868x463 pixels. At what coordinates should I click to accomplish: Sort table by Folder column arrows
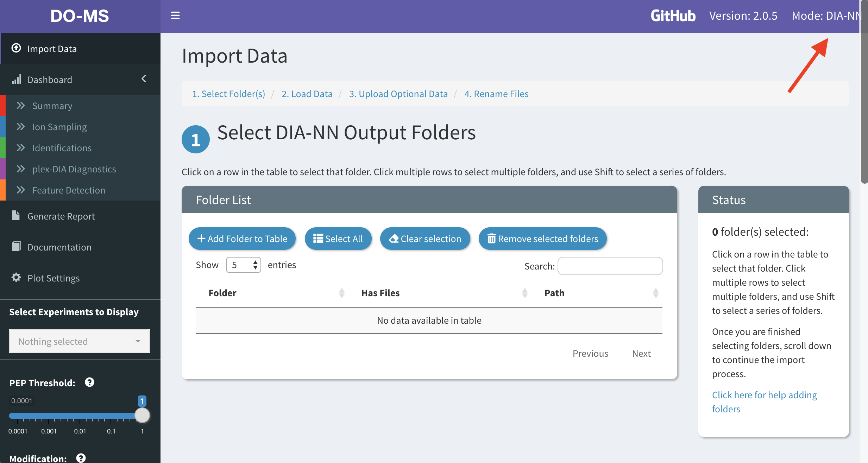coord(341,293)
